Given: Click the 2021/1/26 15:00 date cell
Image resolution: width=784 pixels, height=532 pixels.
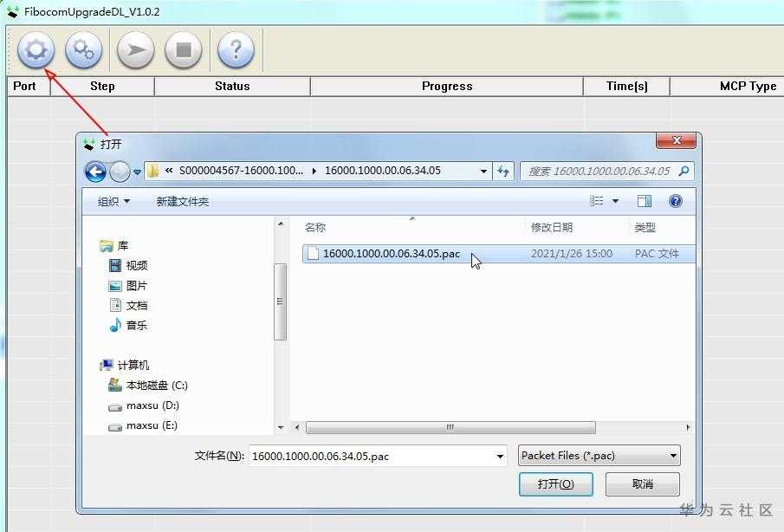Looking at the screenshot, I should [572, 254].
